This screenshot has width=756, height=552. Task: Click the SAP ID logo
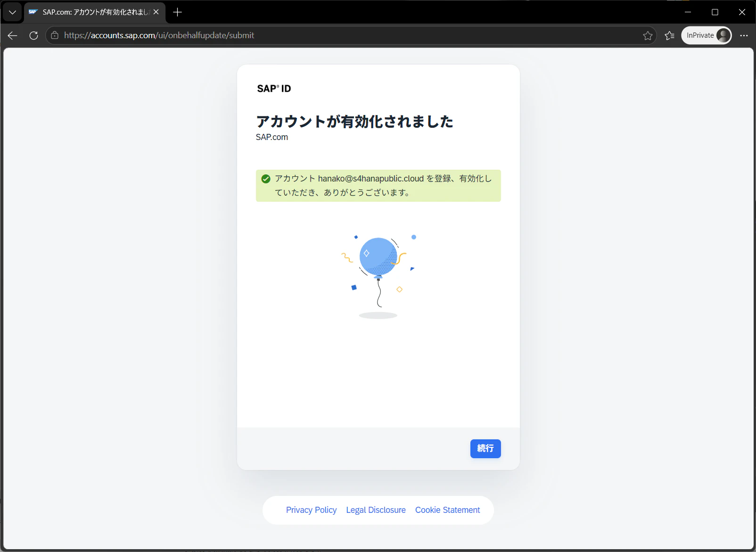click(274, 89)
